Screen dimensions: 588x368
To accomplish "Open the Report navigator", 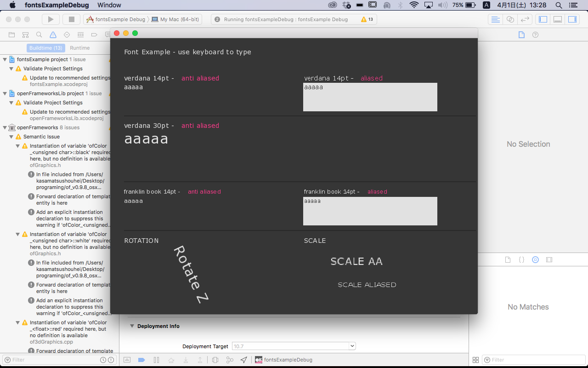I will 108,34.
